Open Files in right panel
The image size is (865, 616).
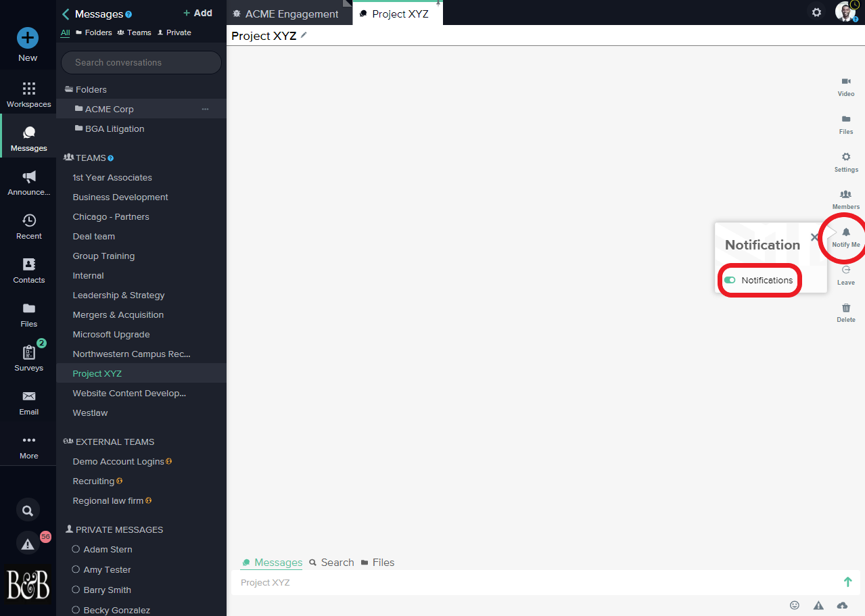coord(846,125)
